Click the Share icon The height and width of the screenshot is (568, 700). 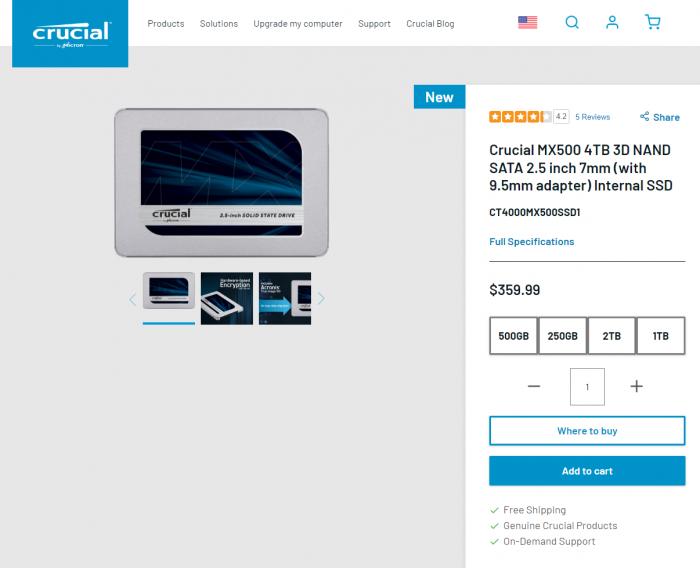pyautogui.click(x=644, y=117)
